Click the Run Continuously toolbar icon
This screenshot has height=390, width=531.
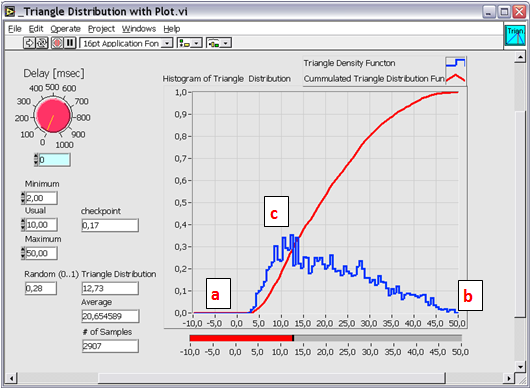[x=42, y=43]
